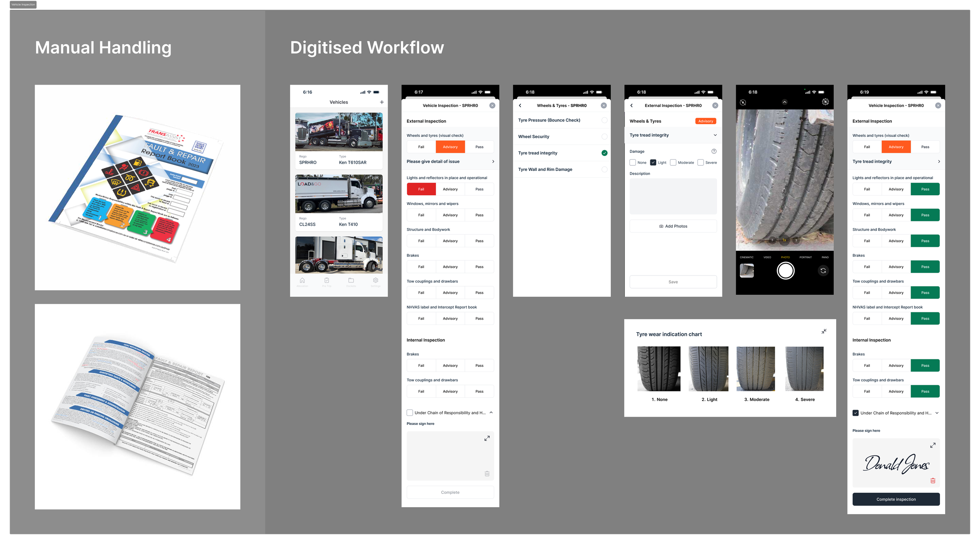The height and width of the screenshot is (544, 980).
Task: Delete Donald Jones signature with red trash icon
Action: (933, 481)
